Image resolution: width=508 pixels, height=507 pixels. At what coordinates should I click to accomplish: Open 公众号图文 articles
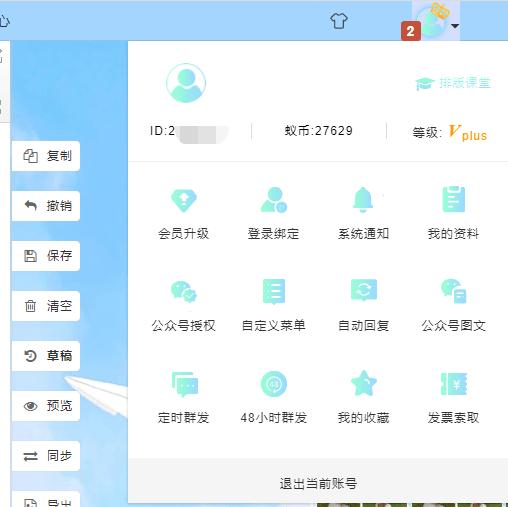coord(453,306)
